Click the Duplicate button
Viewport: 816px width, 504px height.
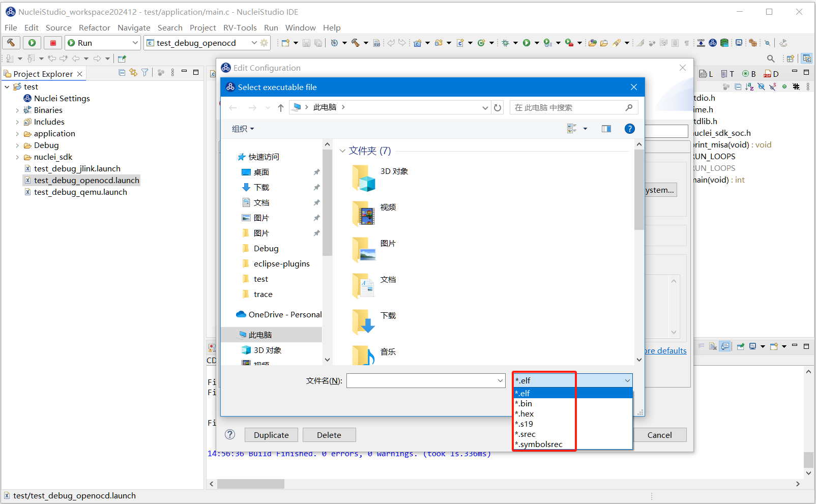click(271, 435)
